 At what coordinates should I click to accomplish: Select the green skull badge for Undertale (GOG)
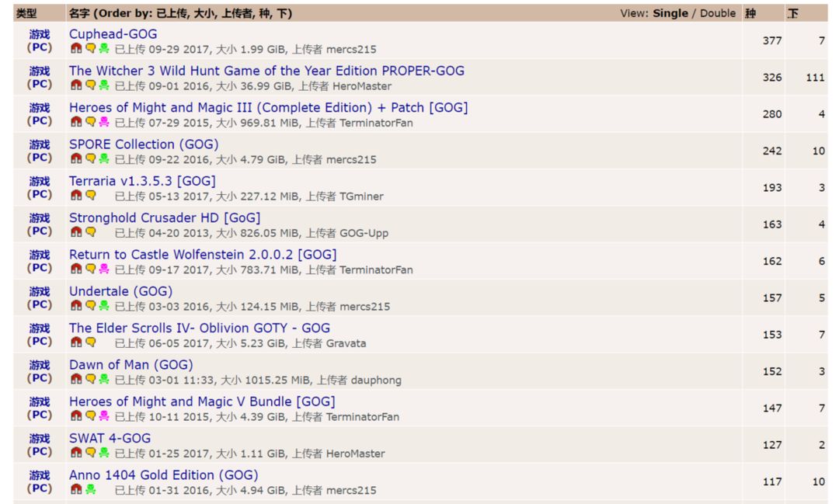104,305
